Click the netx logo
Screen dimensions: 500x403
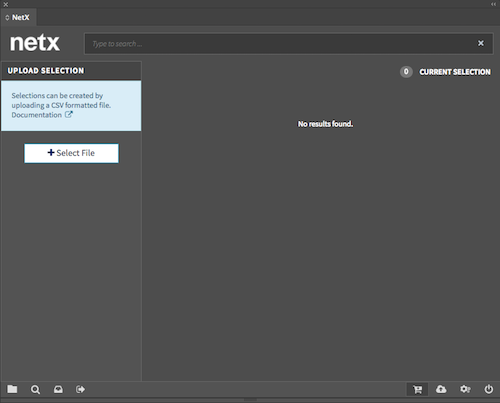35,43
